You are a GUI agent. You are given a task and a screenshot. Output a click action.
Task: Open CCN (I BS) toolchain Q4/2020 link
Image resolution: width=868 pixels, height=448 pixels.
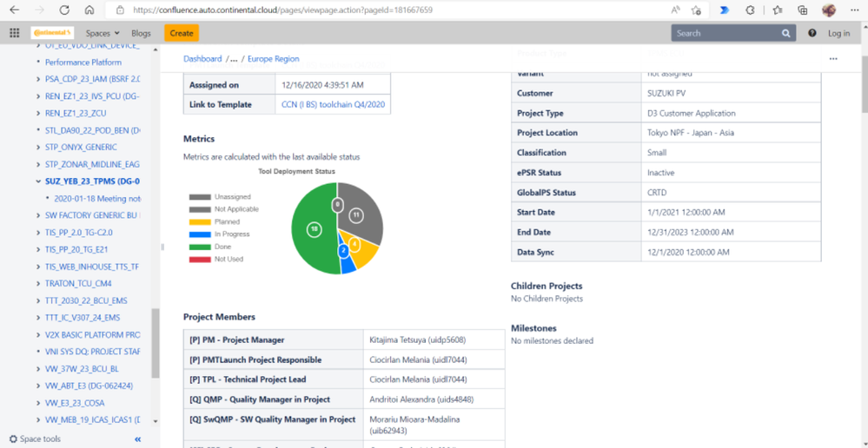(333, 104)
